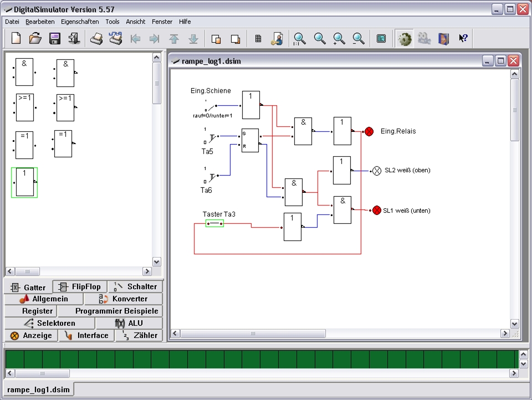This screenshot has width=532, height=400.
Task: Click the zoom out magnifier icon
Action: pyautogui.click(x=359, y=39)
